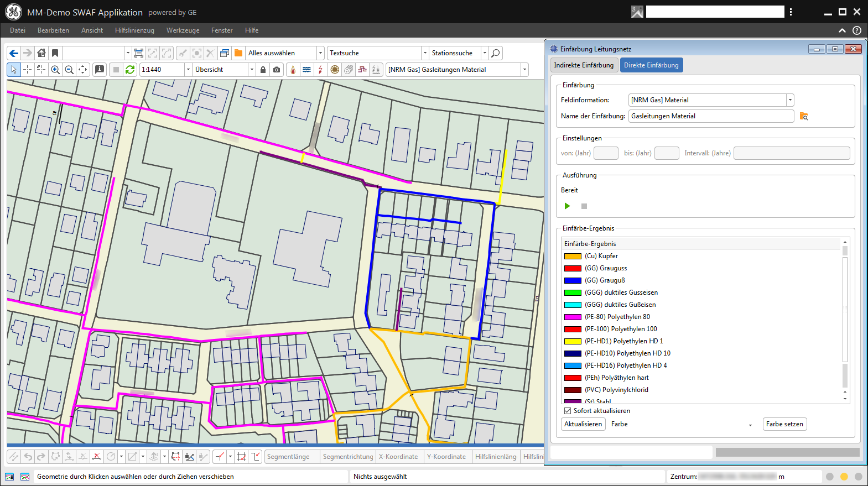Click the zoom in magnifier tool
Image resolution: width=868 pixels, height=486 pixels.
tap(55, 70)
